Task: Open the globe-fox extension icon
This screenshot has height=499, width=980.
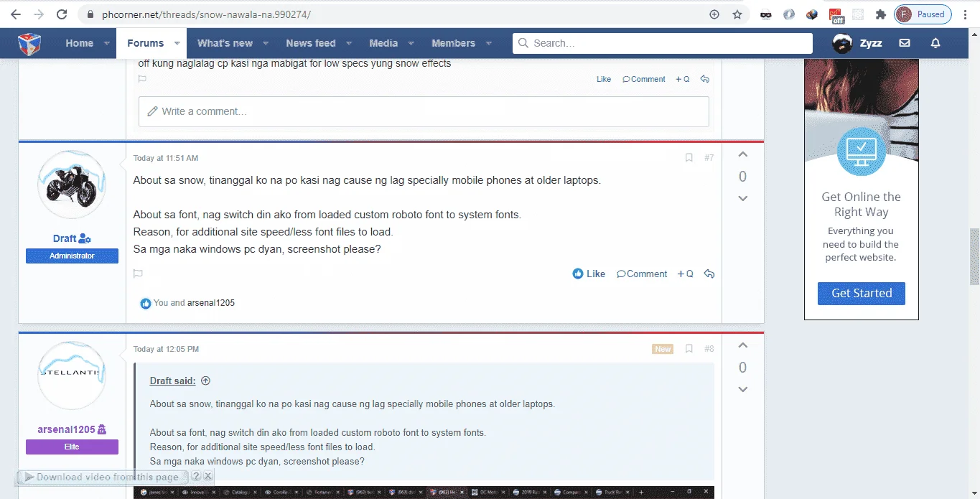Action: click(x=812, y=14)
